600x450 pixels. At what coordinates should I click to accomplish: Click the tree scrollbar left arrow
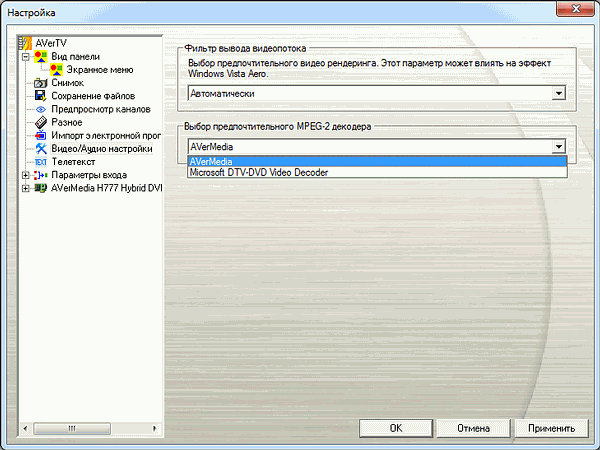(25, 428)
